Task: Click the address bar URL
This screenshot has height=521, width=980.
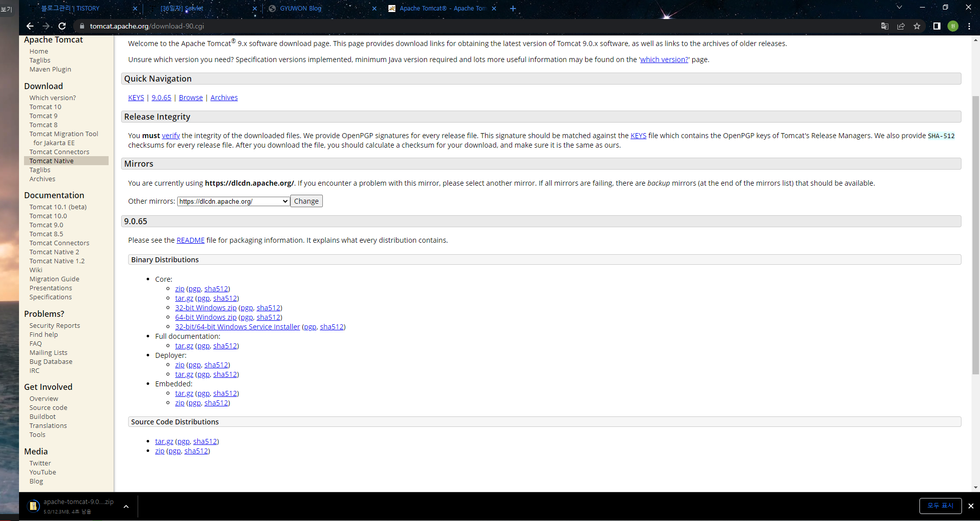Action: pos(147,26)
